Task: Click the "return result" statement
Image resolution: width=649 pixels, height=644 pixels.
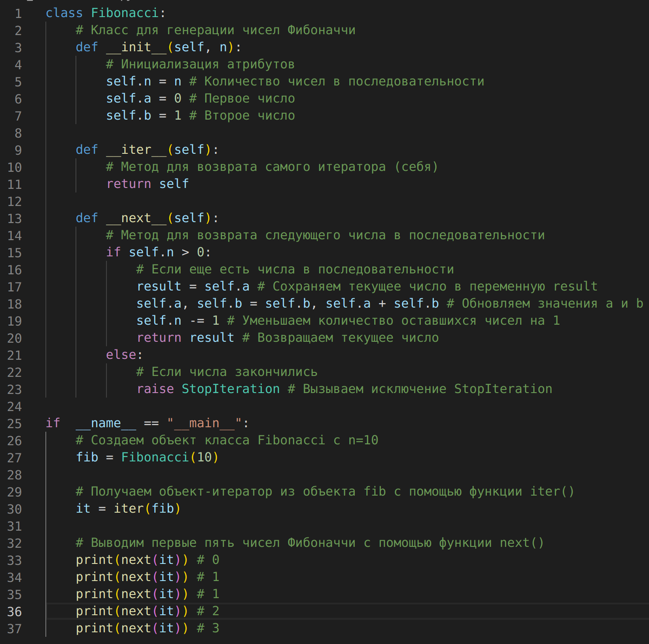Action: 186,338
